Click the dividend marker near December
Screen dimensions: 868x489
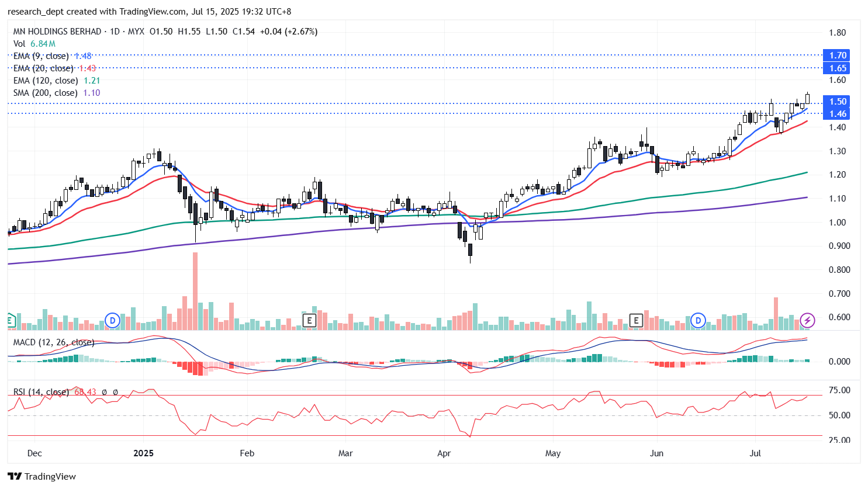(112, 320)
